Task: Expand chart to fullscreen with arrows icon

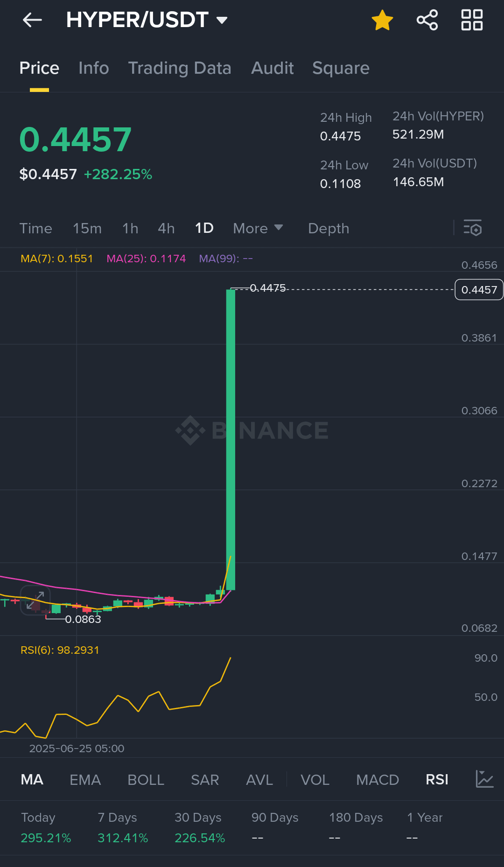Action: 35,600
